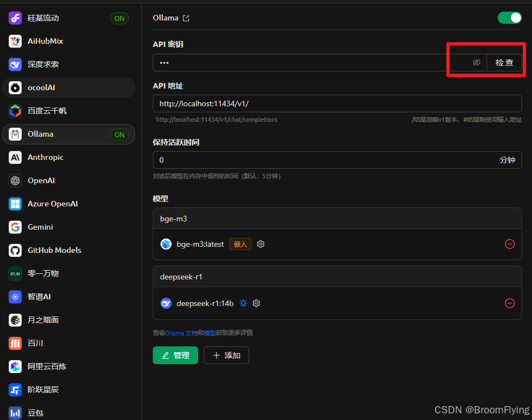Click the bge-m3:latest model name
Viewport: 532px width, 420px height.
[x=200, y=244]
